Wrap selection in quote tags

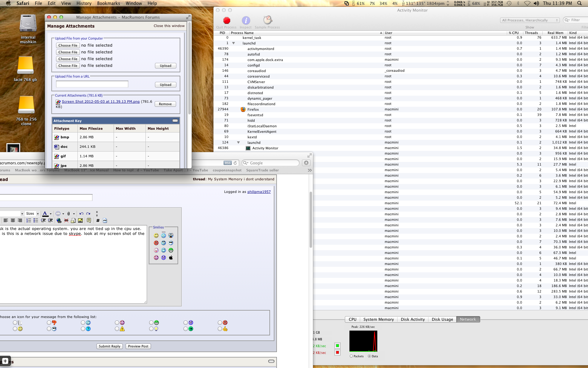(89, 220)
